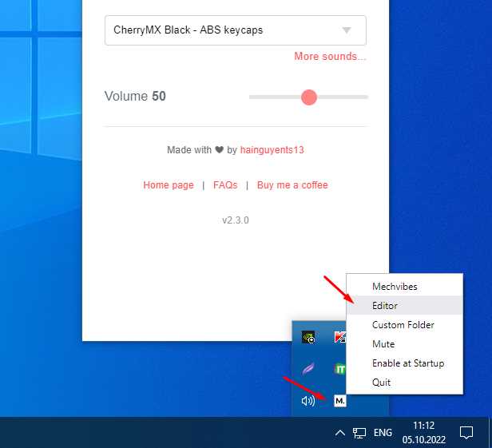
Task: Open the CherryMX Black sound pack dropdown
Action: coord(236,30)
